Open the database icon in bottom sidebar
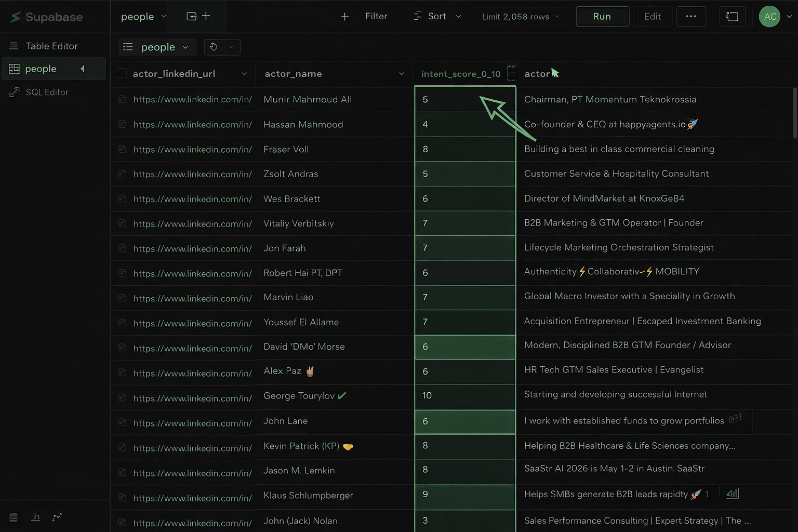798x532 pixels. coord(14,517)
